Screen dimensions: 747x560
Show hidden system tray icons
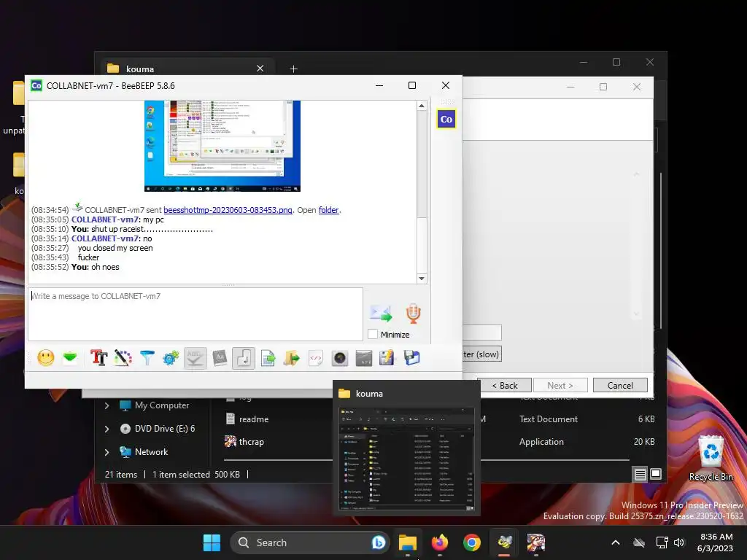pyautogui.click(x=616, y=542)
